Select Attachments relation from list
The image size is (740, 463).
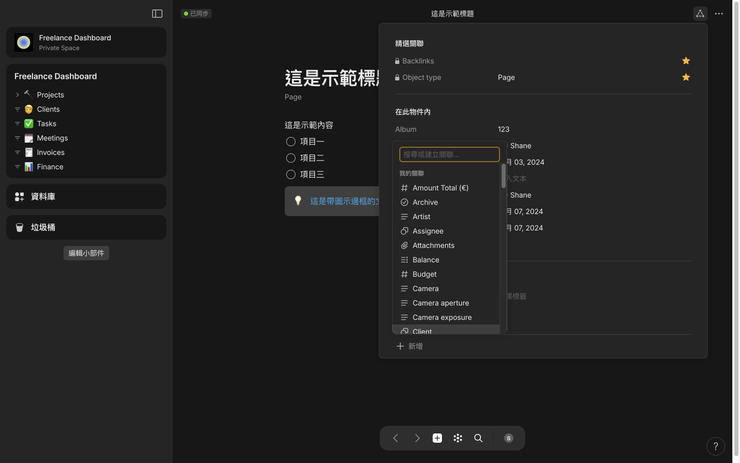click(446, 245)
